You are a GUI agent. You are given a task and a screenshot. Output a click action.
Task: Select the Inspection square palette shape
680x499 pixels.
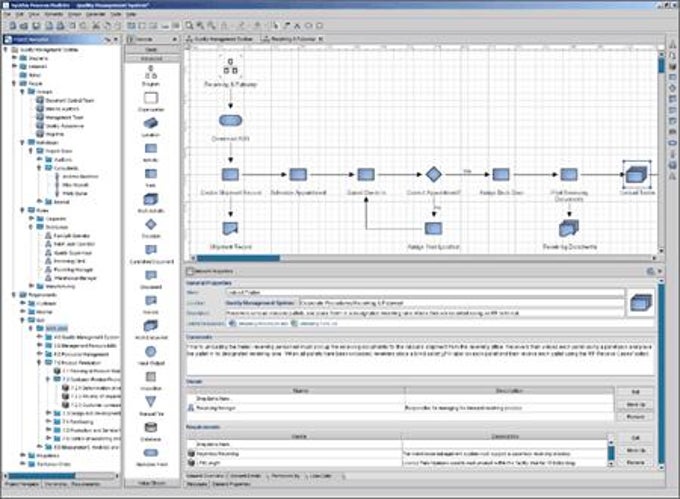tap(150, 377)
